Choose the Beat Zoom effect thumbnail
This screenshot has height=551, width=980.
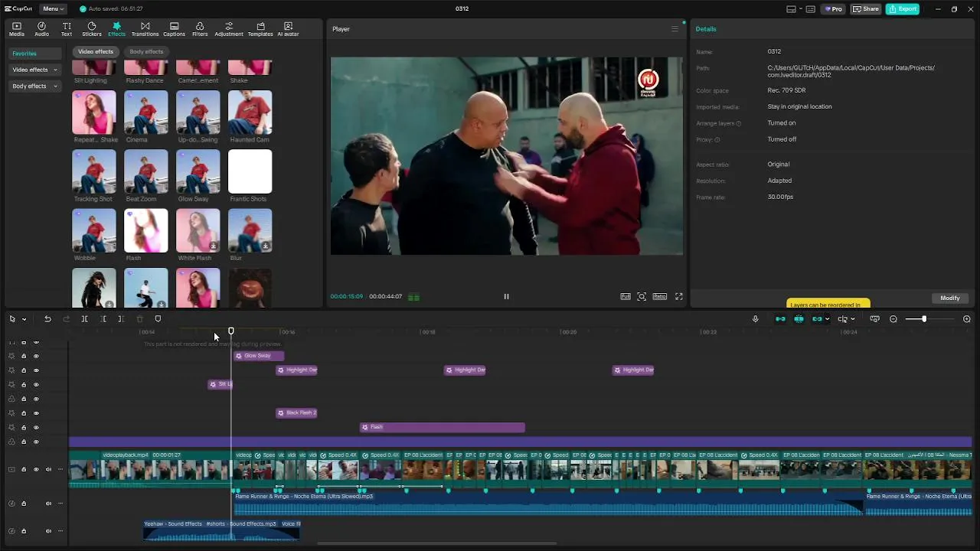tap(145, 171)
